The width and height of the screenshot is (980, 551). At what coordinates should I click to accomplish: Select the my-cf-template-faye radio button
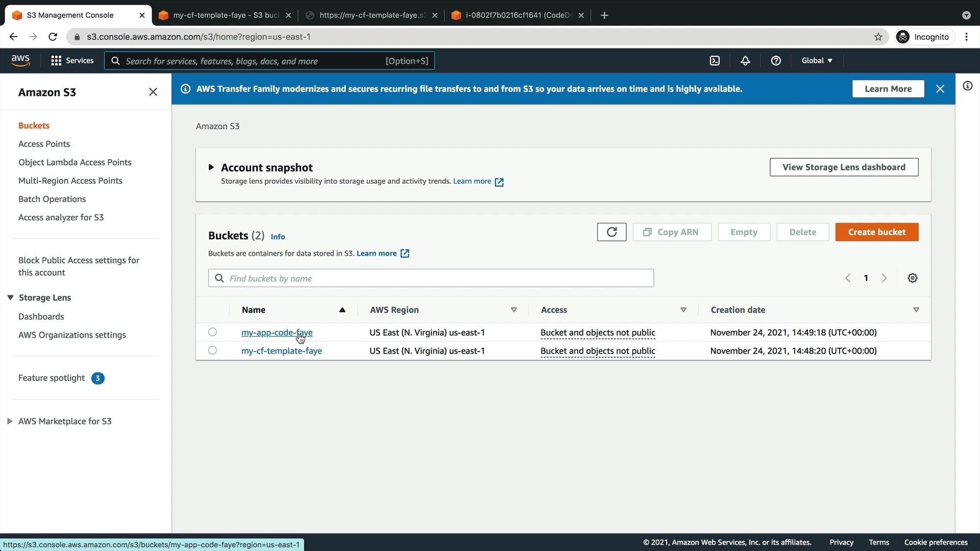tap(212, 350)
